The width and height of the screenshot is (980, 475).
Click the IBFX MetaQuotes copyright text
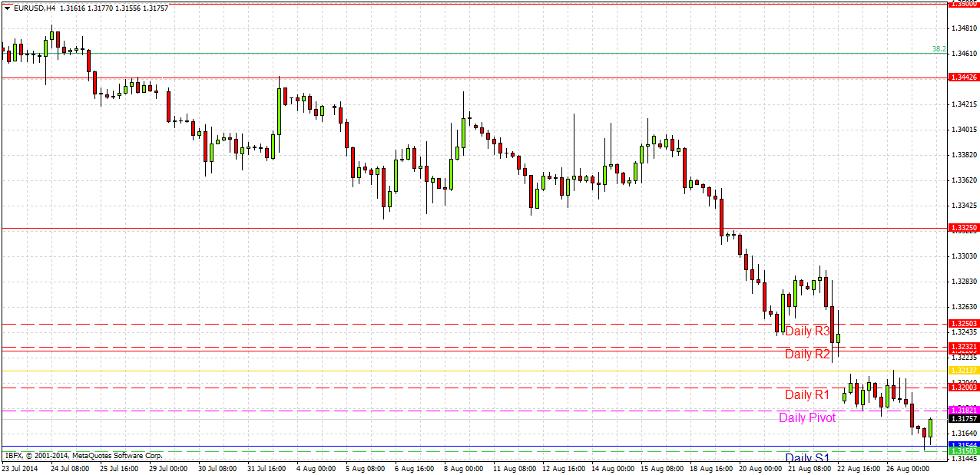(x=84, y=454)
